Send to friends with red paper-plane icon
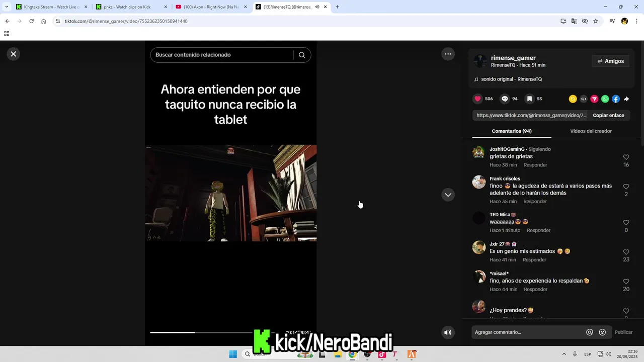The image size is (644, 362). pos(594,99)
